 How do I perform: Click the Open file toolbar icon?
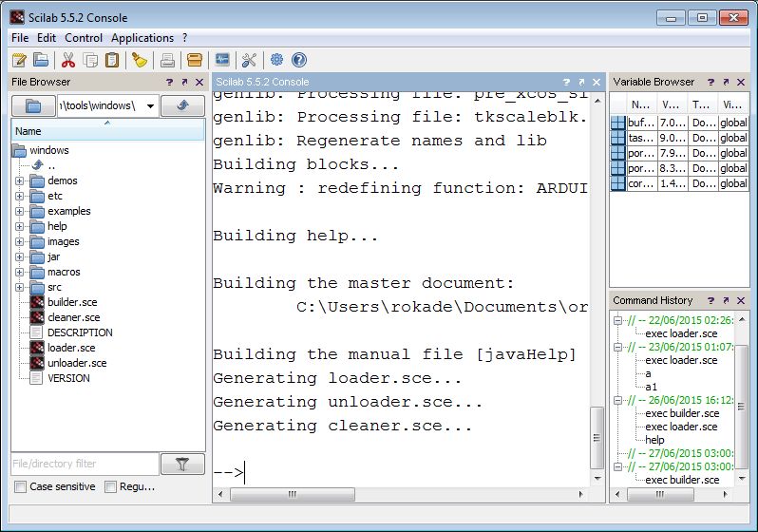[x=41, y=60]
